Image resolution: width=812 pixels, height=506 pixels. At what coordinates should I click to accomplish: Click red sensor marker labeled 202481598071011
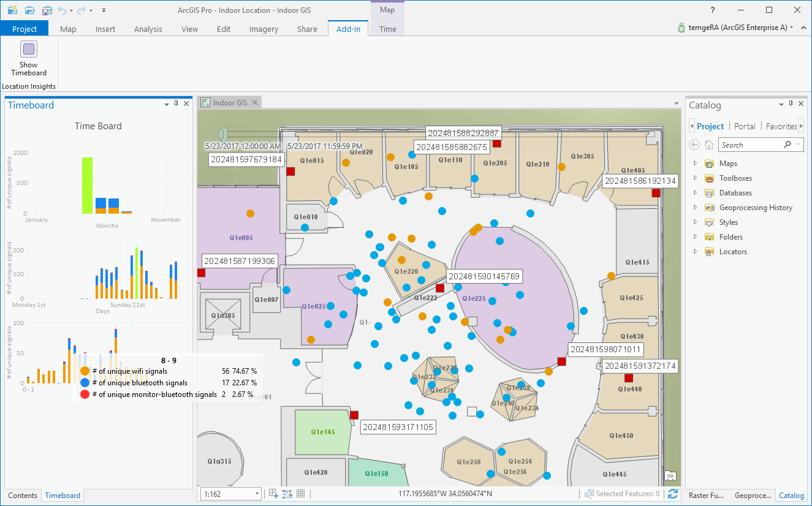[561, 361]
